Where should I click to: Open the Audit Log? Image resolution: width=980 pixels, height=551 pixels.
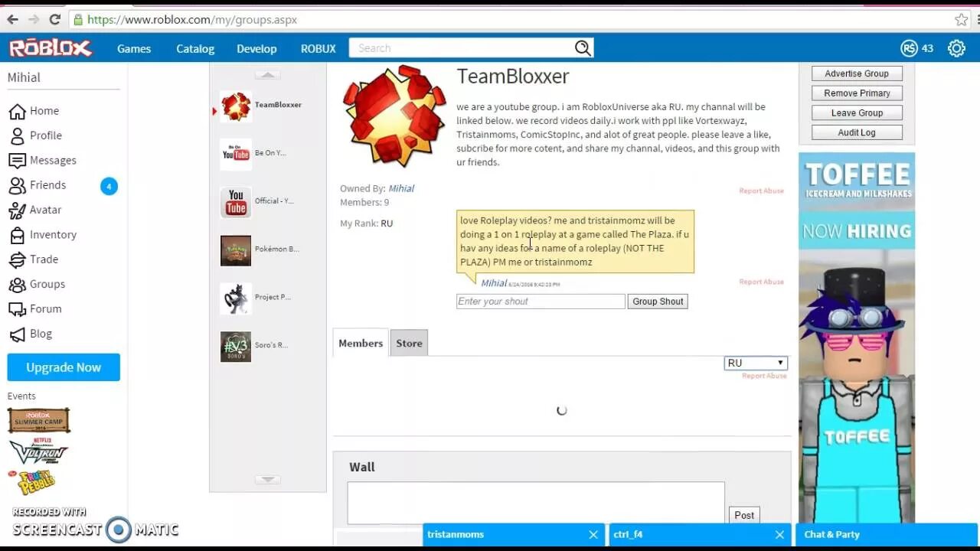coord(857,132)
